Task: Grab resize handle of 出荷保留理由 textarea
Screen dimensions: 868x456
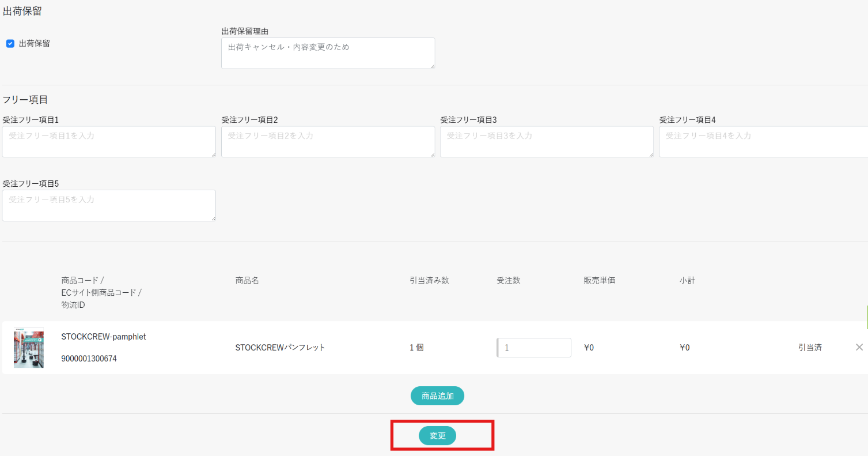Action: (x=432, y=66)
